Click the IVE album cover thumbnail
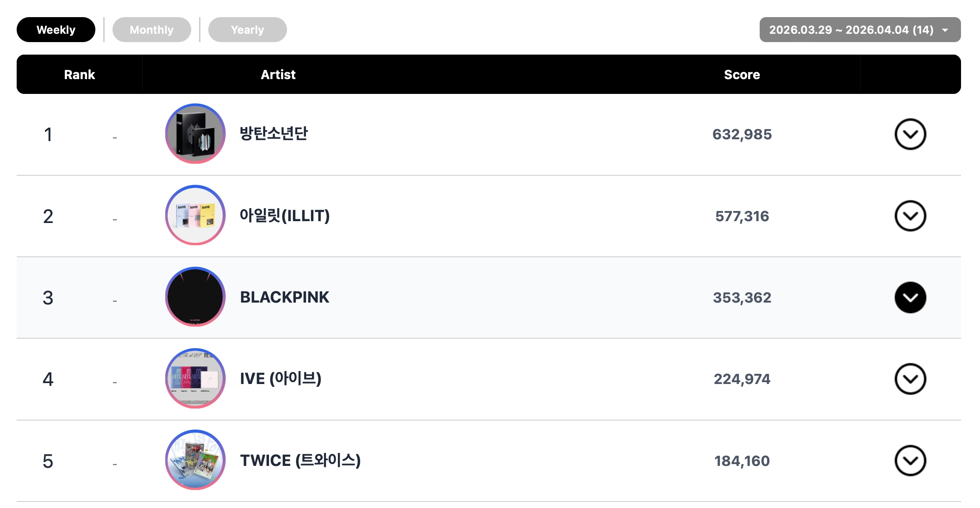This screenshot has height=508, width=980. tap(195, 378)
